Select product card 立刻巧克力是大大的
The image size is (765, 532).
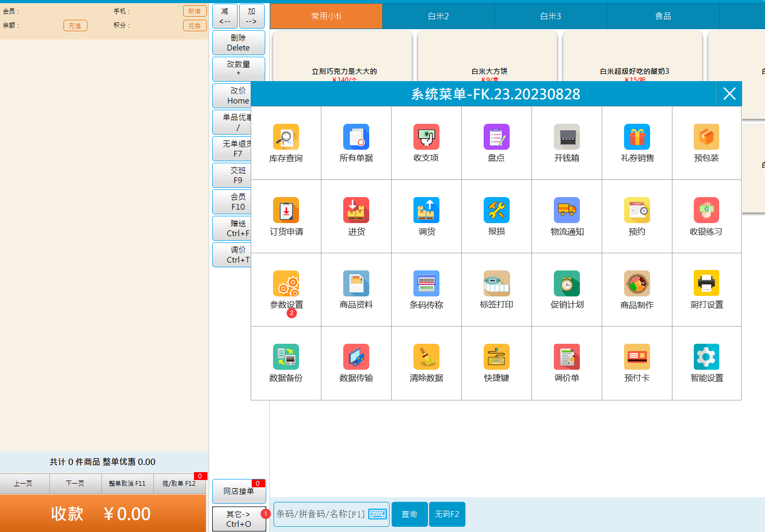[343, 56]
